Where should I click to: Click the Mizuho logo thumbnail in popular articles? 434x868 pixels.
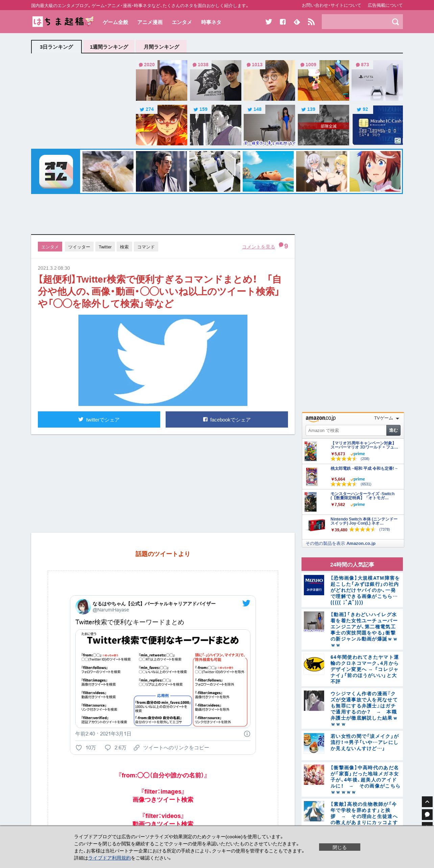(x=314, y=585)
